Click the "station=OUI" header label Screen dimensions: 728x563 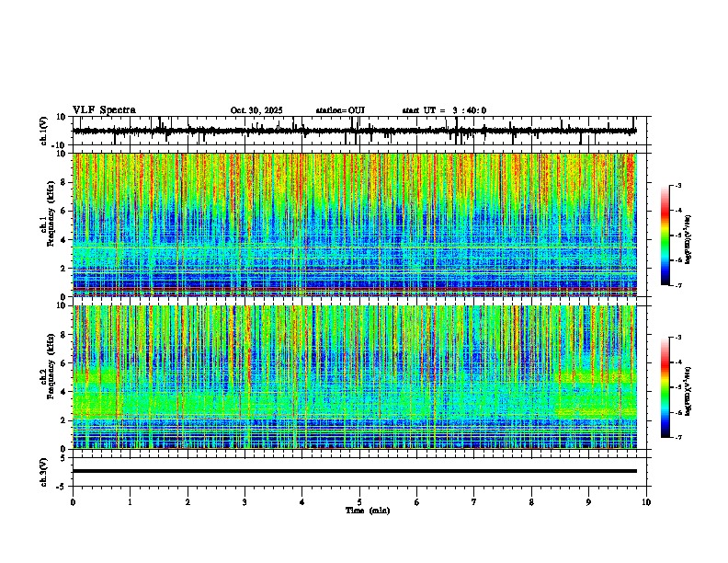coord(340,110)
